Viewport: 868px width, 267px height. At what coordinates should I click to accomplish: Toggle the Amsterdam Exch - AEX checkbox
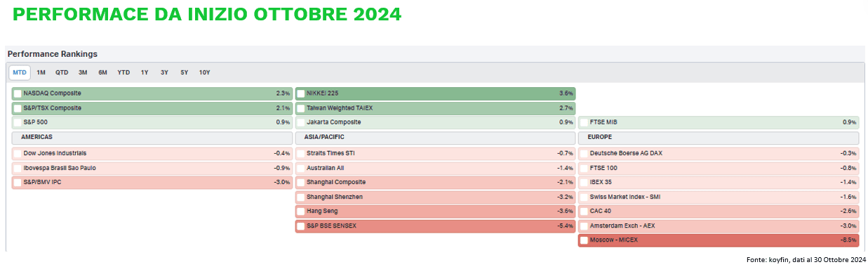[584, 226]
